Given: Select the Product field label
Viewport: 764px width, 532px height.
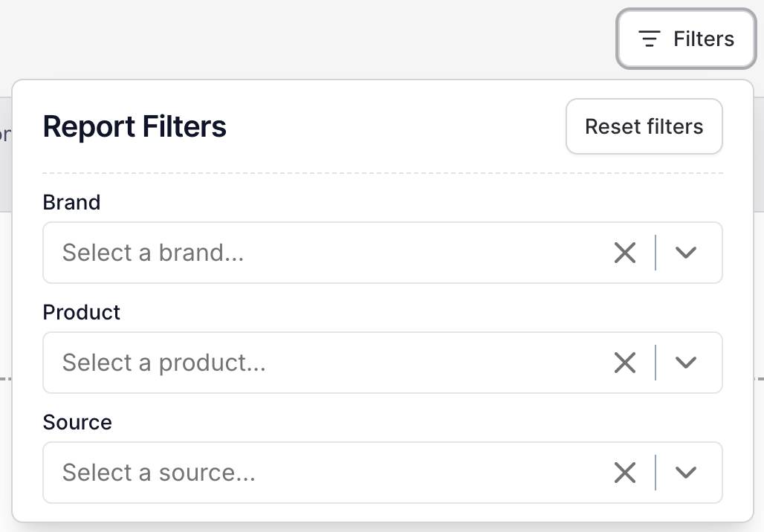Looking at the screenshot, I should tap(81, 312).
